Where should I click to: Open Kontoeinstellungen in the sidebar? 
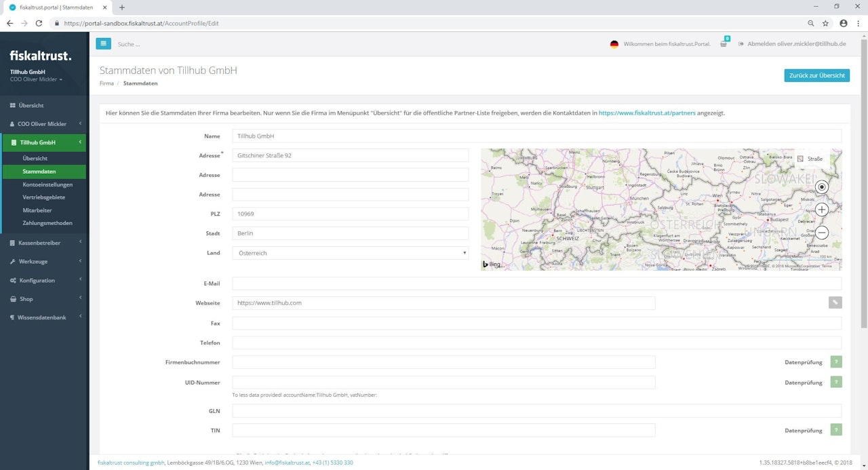pyautogui.click(x=47, y=184)
